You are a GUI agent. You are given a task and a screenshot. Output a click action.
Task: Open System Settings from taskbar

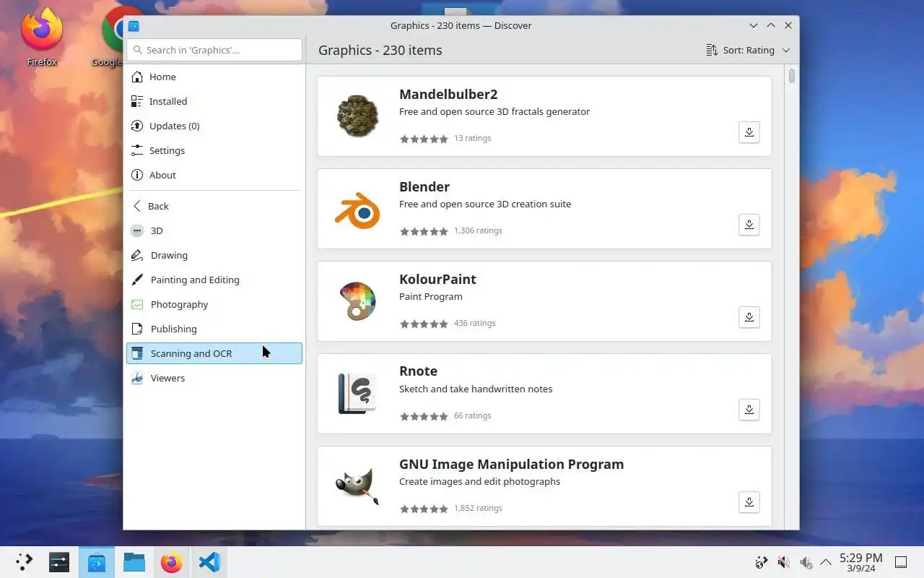click(59, 562)
